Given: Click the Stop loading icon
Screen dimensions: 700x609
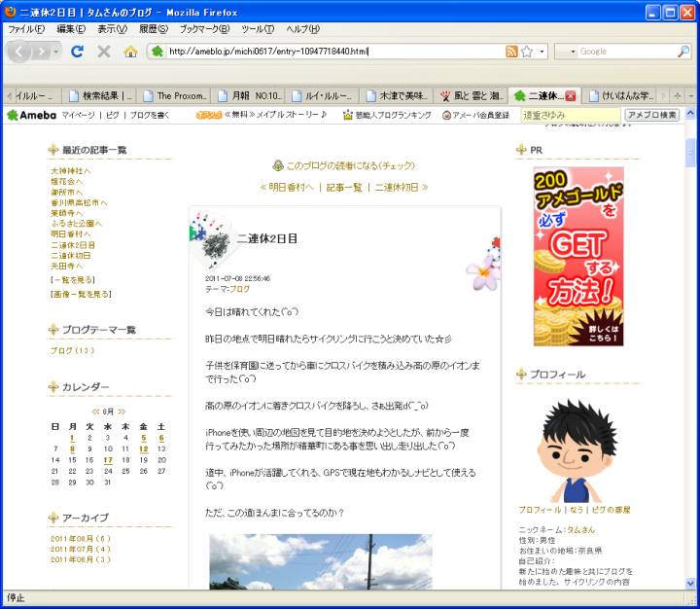Looking at the screenshot, I should [x=104, y=52].
